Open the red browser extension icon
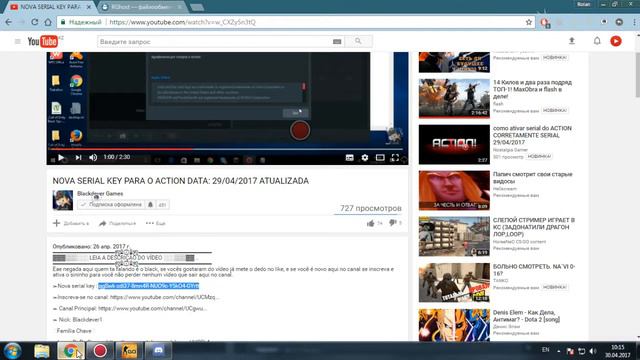This screenshot has width=640, height=360. pyautogui.click(x=544, y=22)
